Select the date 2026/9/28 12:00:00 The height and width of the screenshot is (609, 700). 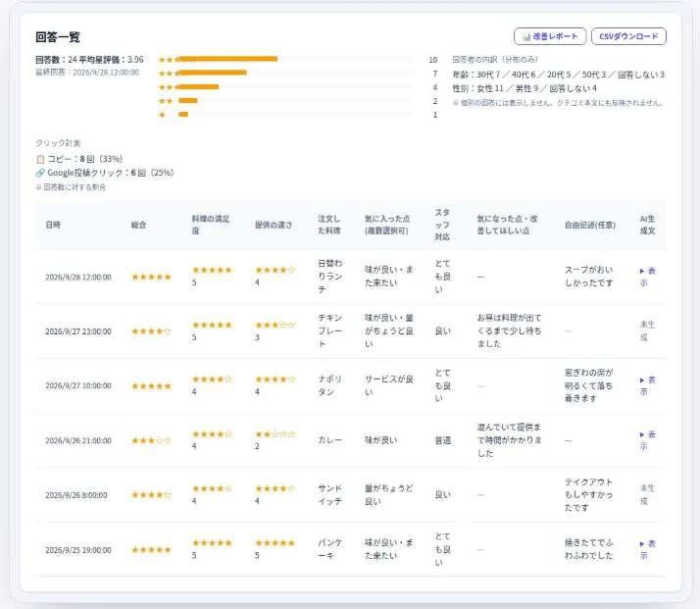(x=78, y=278)
